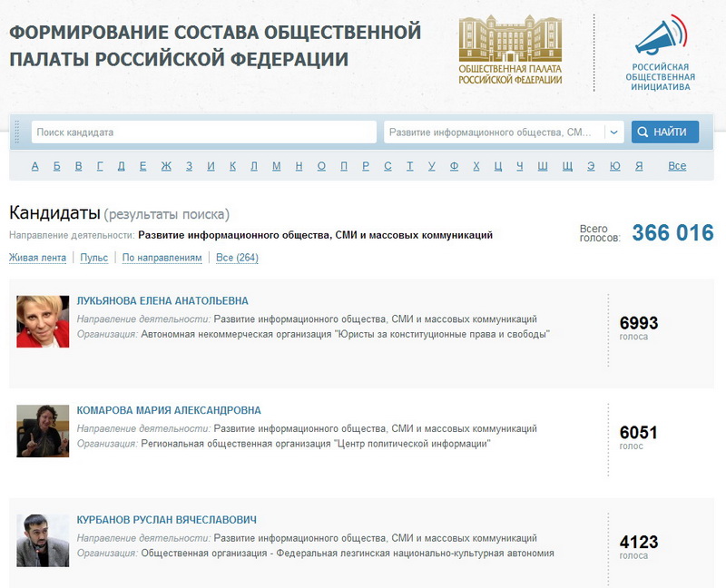Filter candidates by letter А
This screenshot has width=726, height=588.
point(35,166)
